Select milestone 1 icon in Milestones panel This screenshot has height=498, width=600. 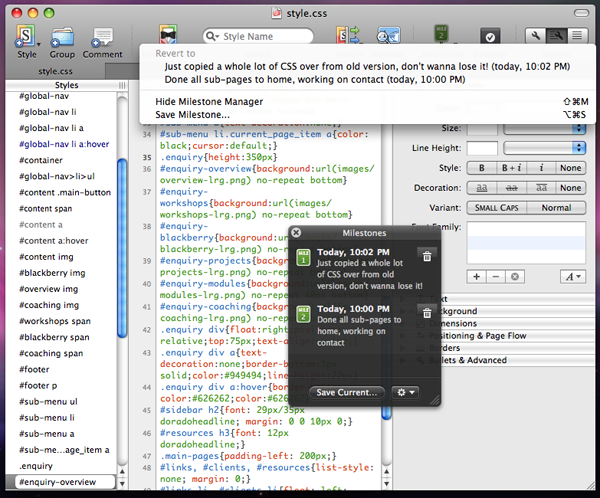[303, 258]
